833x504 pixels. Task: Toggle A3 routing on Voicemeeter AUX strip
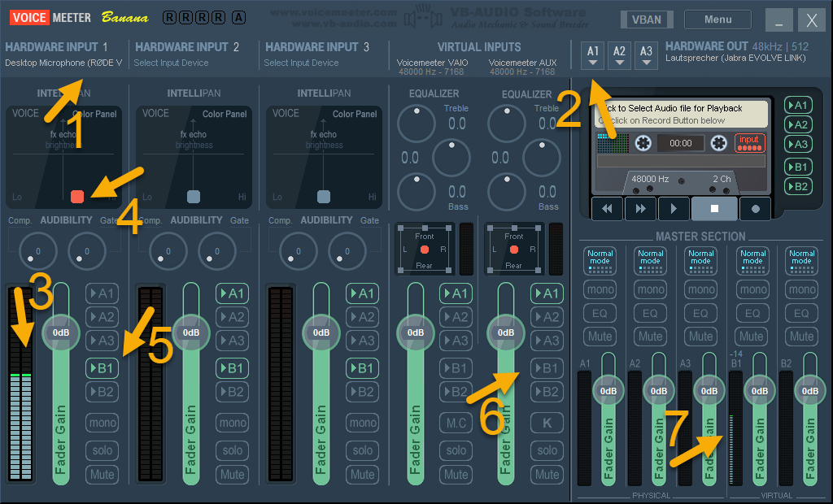pyautogui.click(x=547, y=341)
